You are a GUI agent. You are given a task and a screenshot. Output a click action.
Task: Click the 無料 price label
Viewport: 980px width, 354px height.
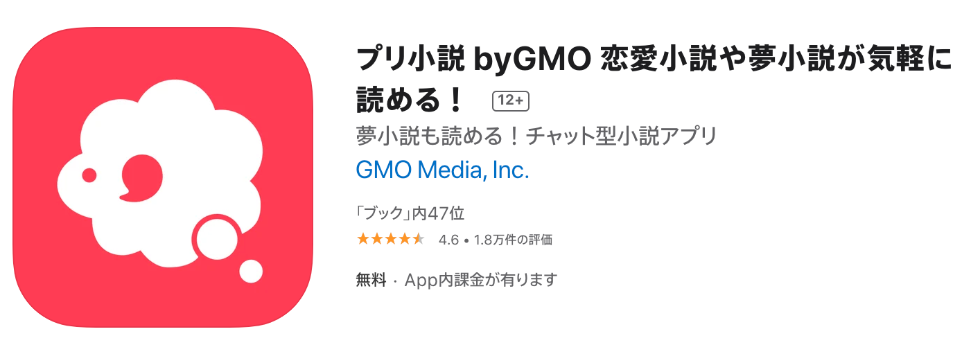(x=370, y=280)
